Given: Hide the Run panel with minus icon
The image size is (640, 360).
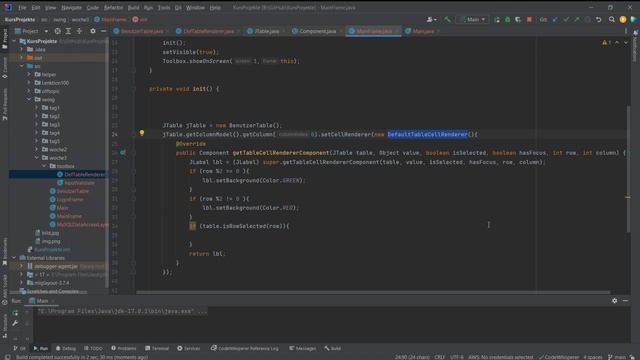Looking at the screenshot, I should [625, 301].
